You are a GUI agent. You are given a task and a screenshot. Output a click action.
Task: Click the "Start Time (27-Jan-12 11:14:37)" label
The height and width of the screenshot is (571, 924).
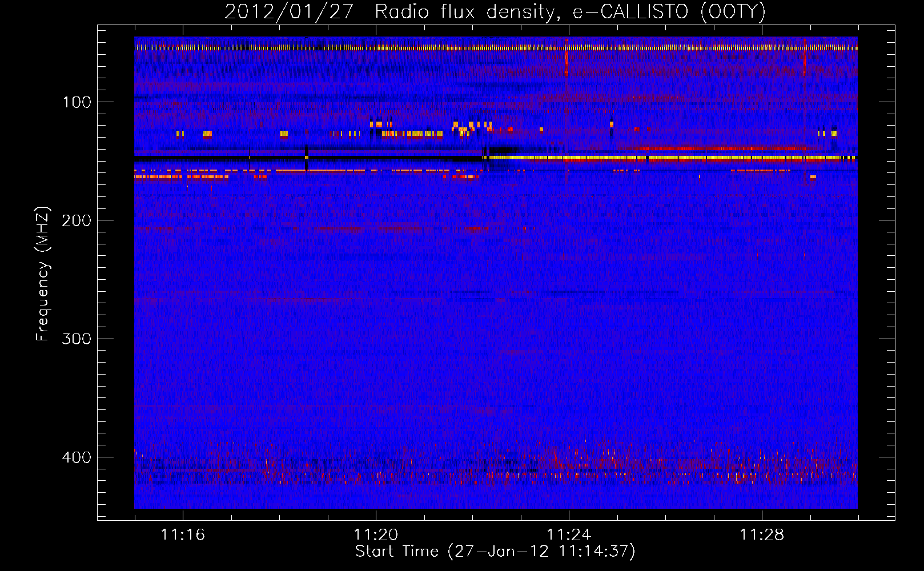click(x=495, y=552)
